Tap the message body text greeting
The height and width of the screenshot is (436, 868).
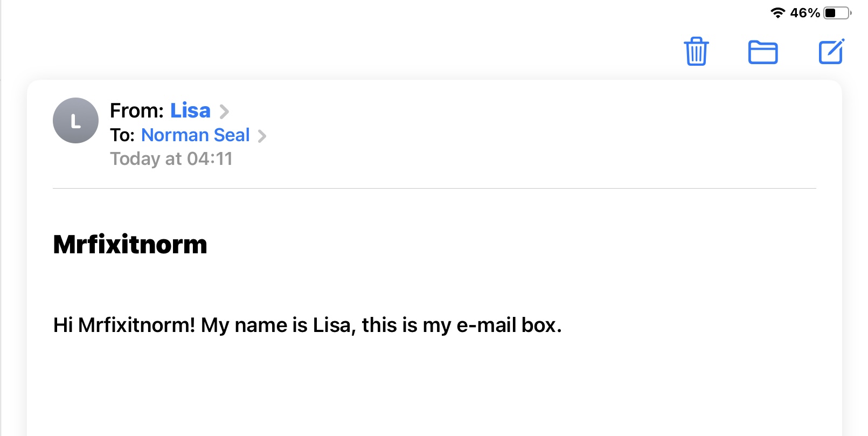pos(307,325)
